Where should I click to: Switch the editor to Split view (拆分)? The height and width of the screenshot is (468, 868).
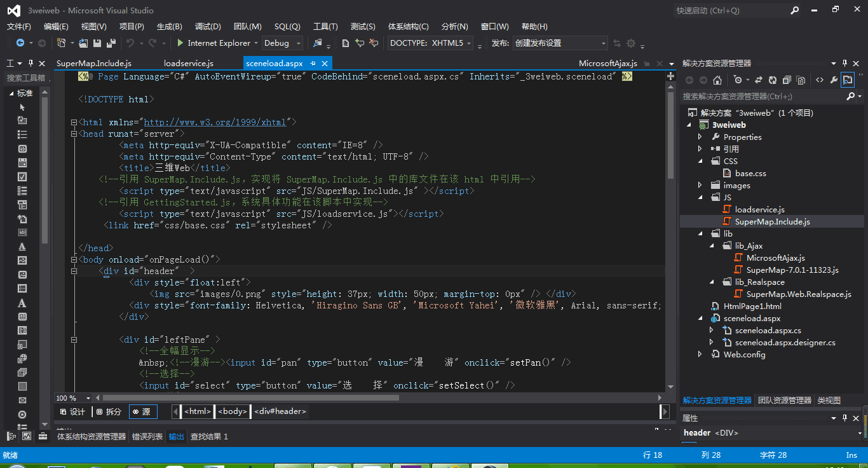[109, 411]
